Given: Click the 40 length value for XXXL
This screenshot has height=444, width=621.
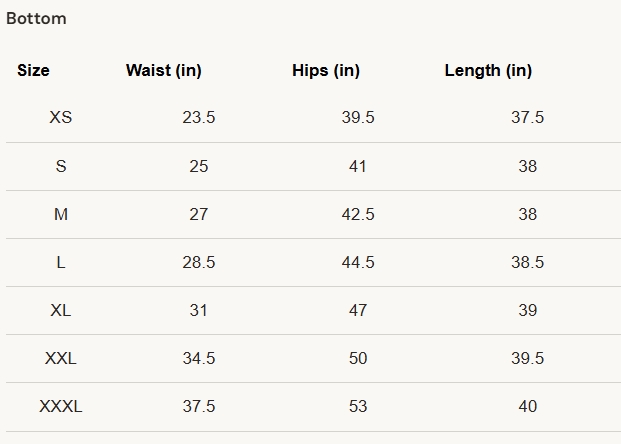Looking at the screenshot, I should pyautogui.click(x=528, y=406).
